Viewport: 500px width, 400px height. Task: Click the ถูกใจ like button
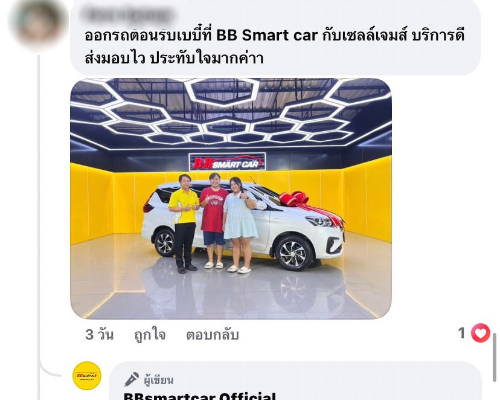coord(150,334)
